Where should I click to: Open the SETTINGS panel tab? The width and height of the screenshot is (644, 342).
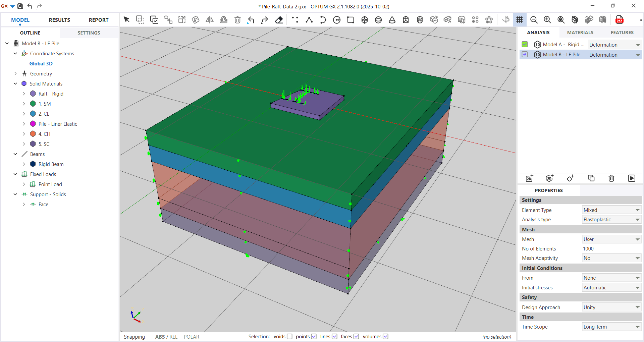[x=89, y=33]
